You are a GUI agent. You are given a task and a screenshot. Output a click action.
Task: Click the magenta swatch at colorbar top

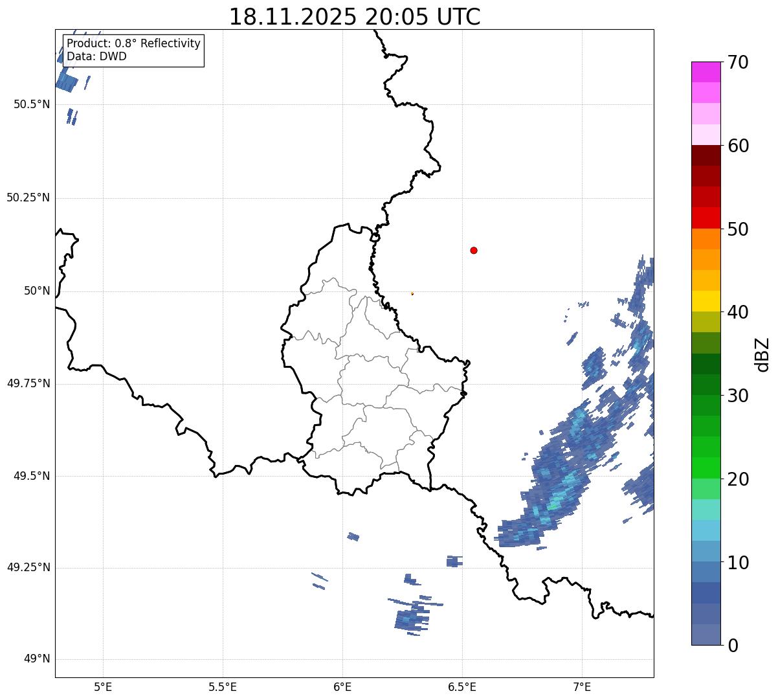click(x=706, y=72)
